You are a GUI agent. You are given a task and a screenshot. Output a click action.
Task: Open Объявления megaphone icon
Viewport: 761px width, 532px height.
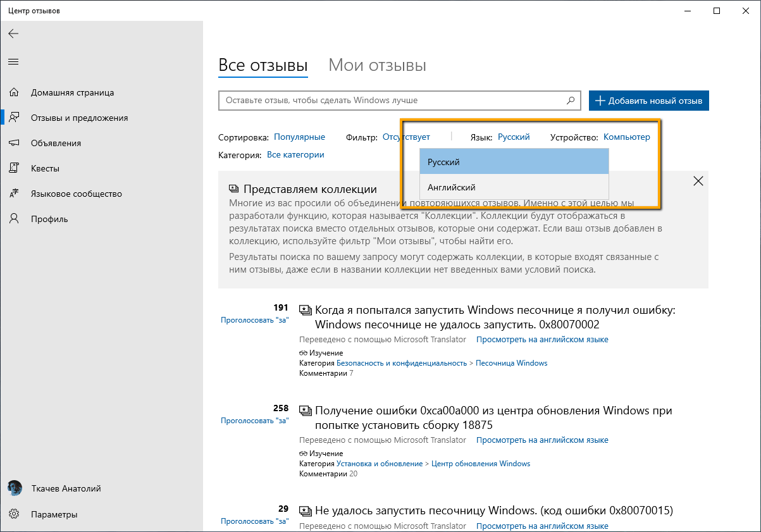point(14,143)
